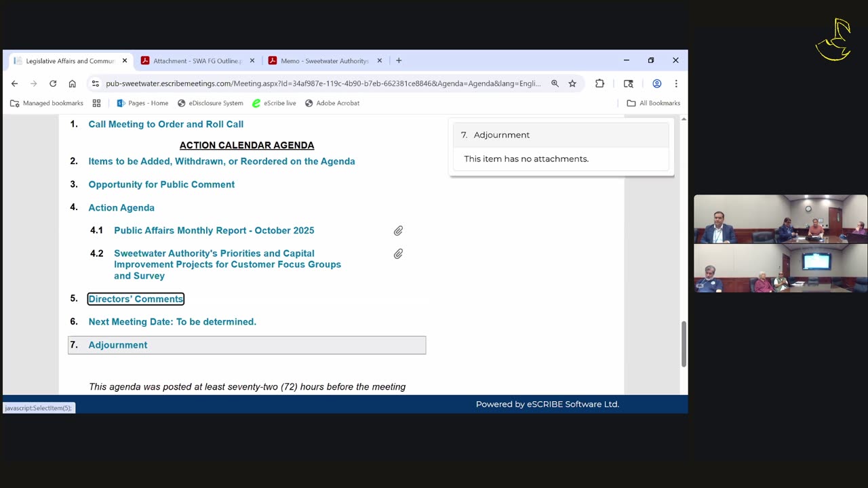Click the address bar URL field

pos(323,83)
